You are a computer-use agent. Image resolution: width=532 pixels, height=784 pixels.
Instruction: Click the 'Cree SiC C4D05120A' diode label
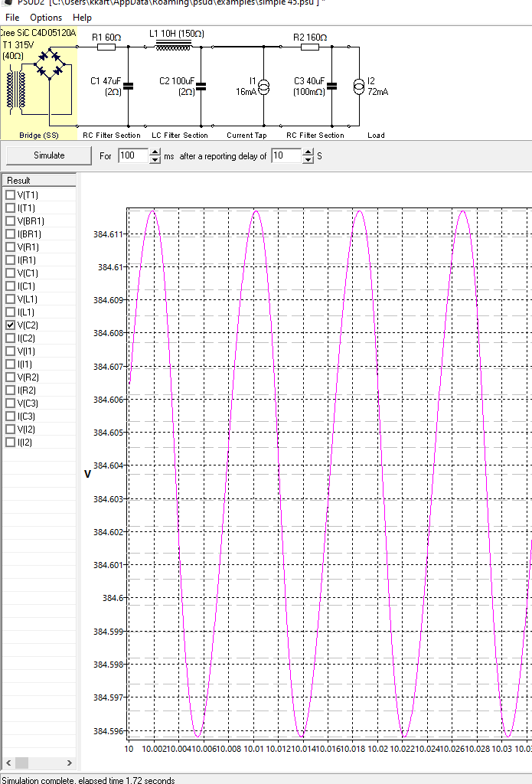tap(38, 33)
